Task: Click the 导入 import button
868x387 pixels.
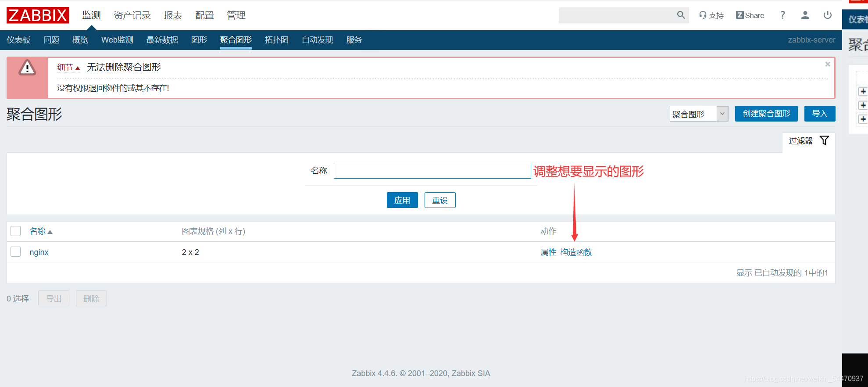Action: pos(820,114)
